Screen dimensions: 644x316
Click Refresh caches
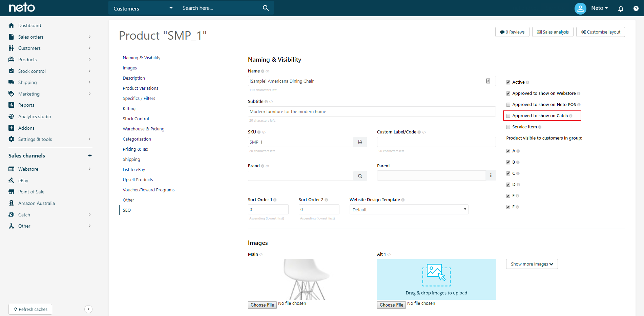click(x=30, y=309)
